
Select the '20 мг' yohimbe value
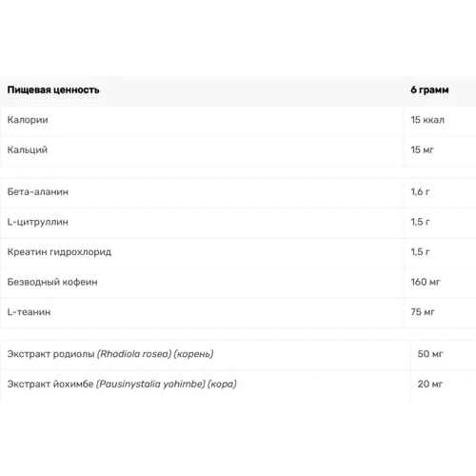coord(430,384)
